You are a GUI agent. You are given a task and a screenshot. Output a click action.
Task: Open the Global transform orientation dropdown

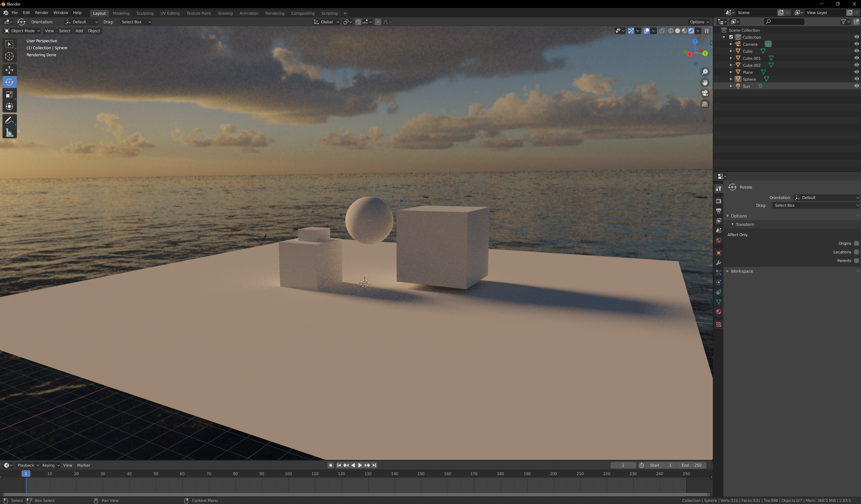(x=326, y=22)
